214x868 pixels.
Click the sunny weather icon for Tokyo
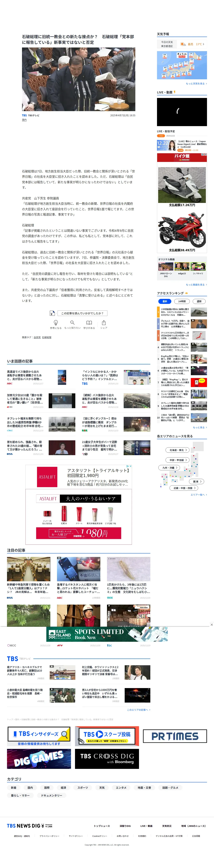(183, 44)
